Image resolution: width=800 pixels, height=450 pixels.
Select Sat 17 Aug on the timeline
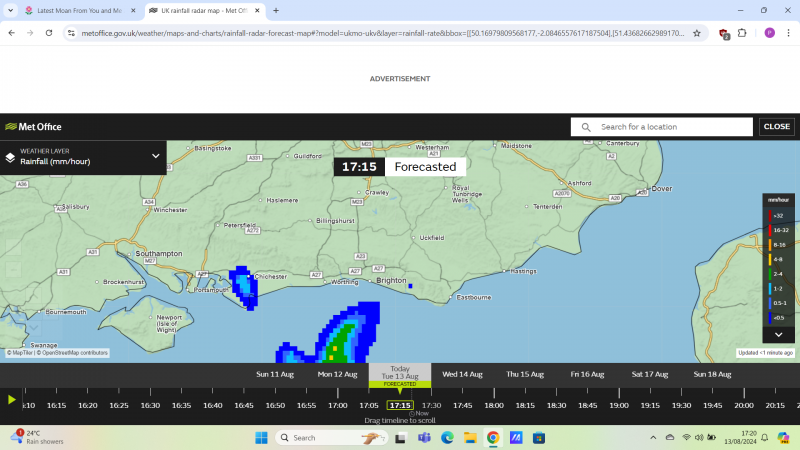(649, 374)
